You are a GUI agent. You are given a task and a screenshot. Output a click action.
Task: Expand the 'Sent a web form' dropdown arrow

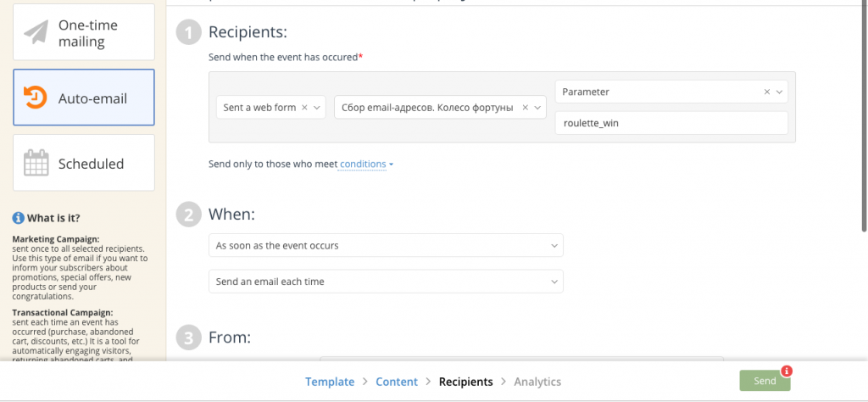coord(317,108)
